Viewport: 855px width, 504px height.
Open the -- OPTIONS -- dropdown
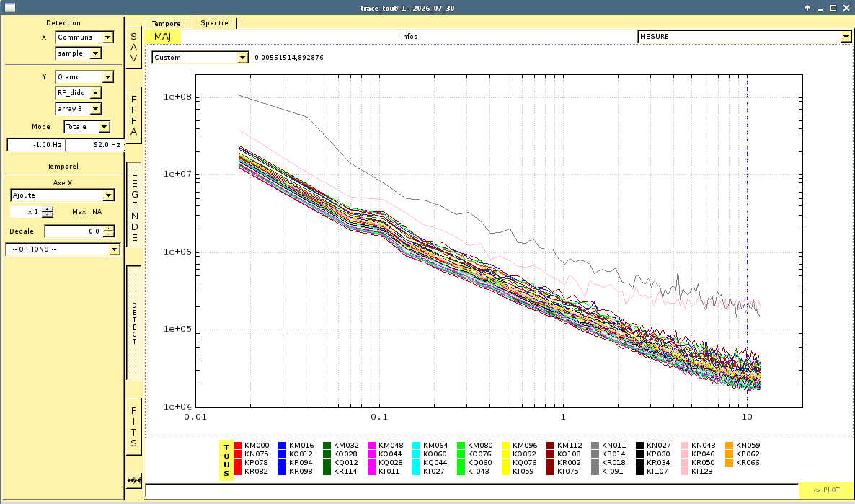tap(63, 249)
